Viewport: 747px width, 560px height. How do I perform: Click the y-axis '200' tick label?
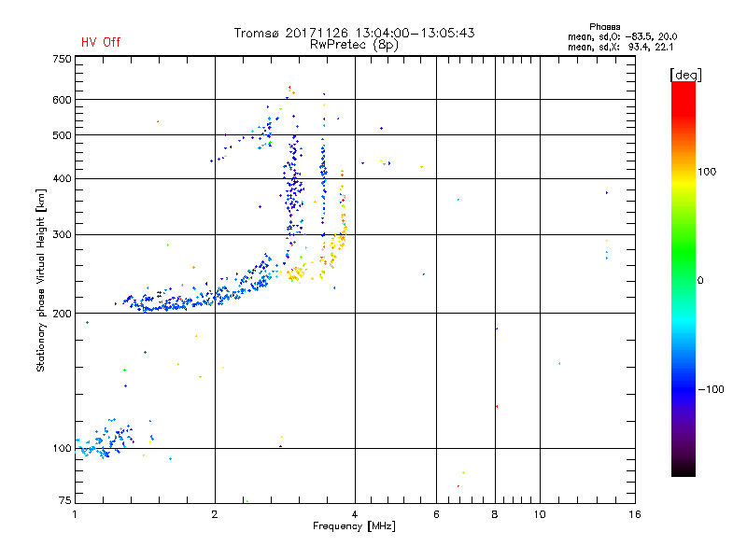(62, 314)
